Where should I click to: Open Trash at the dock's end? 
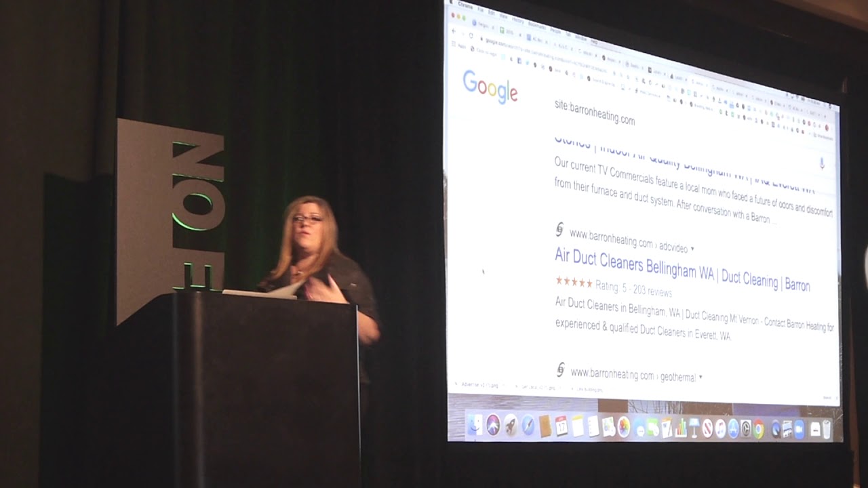click(827, 430)
